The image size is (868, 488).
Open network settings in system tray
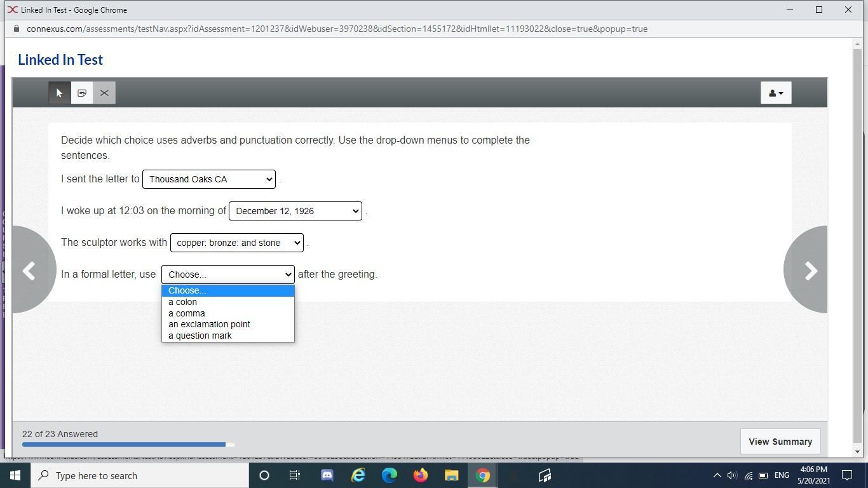748,475
